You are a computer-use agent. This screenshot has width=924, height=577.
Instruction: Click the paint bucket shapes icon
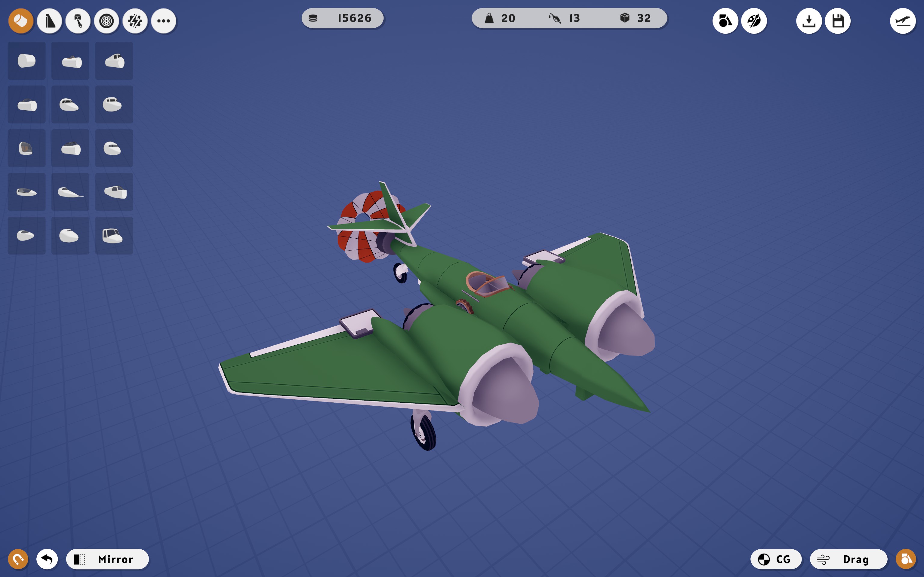pos(725,21)
